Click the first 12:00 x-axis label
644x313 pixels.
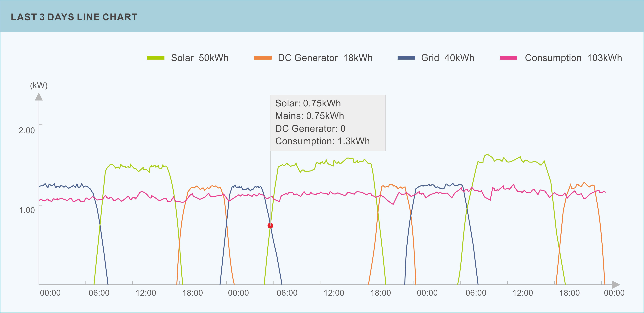pyautogui.click(x=146, y=293)
